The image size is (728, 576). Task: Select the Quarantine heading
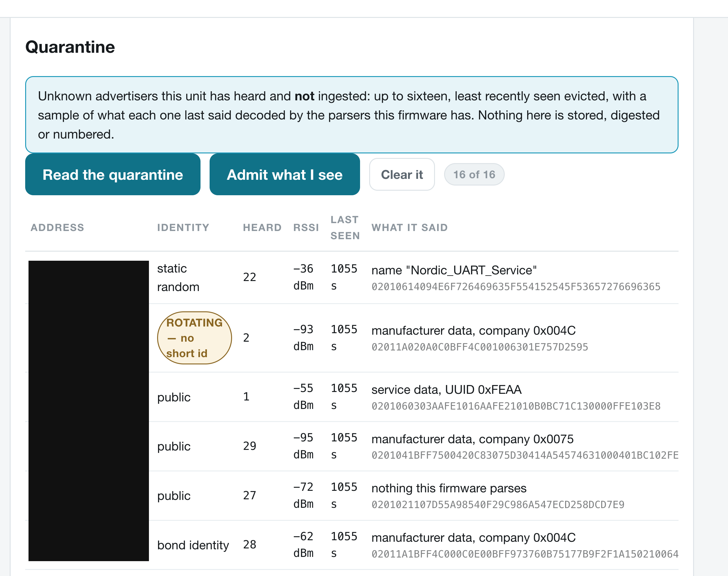tap(70, 47)
